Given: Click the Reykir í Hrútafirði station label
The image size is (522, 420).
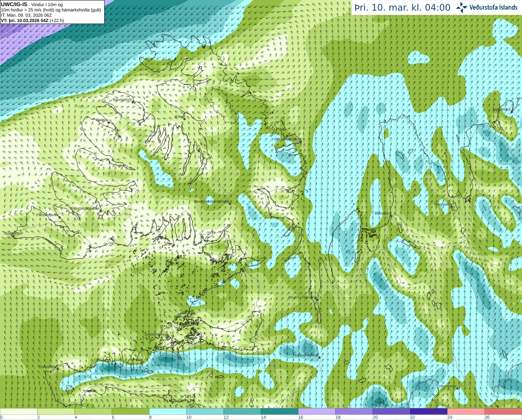Looking at the screenshot, I should pos(303,297).
